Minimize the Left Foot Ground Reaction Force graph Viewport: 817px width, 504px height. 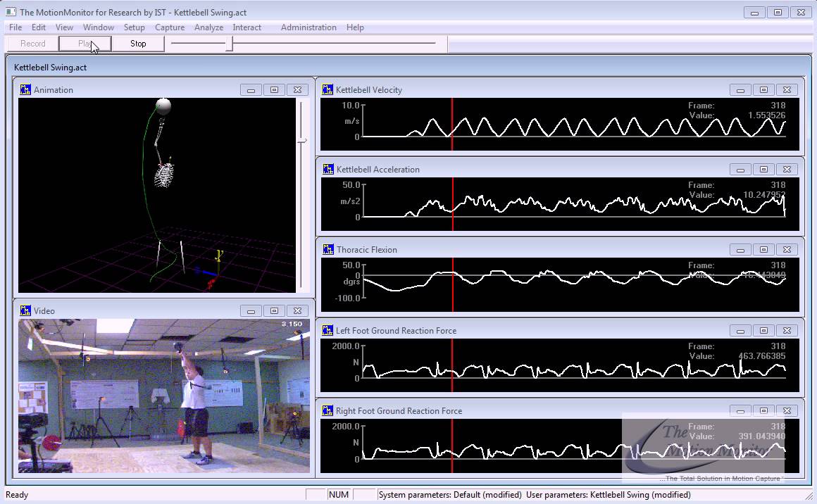tap(740, 331)
